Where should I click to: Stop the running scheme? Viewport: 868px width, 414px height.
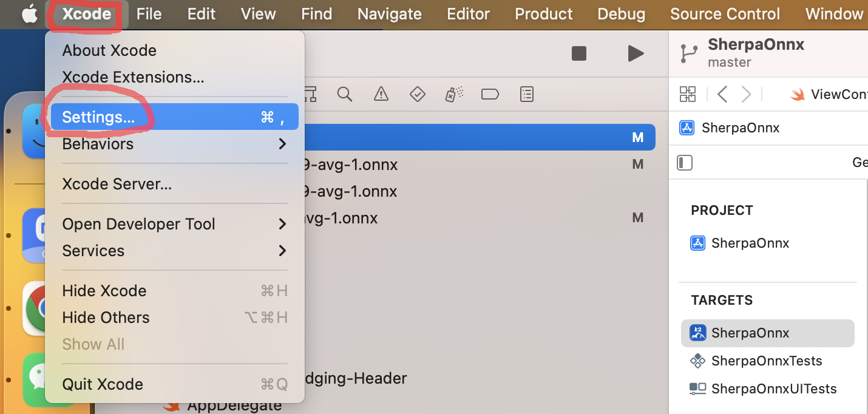click(579, 53)
